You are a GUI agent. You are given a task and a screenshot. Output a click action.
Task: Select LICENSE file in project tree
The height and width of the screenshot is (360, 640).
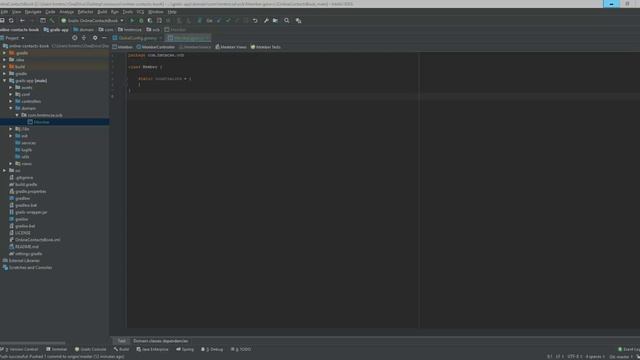coord(20,233)
